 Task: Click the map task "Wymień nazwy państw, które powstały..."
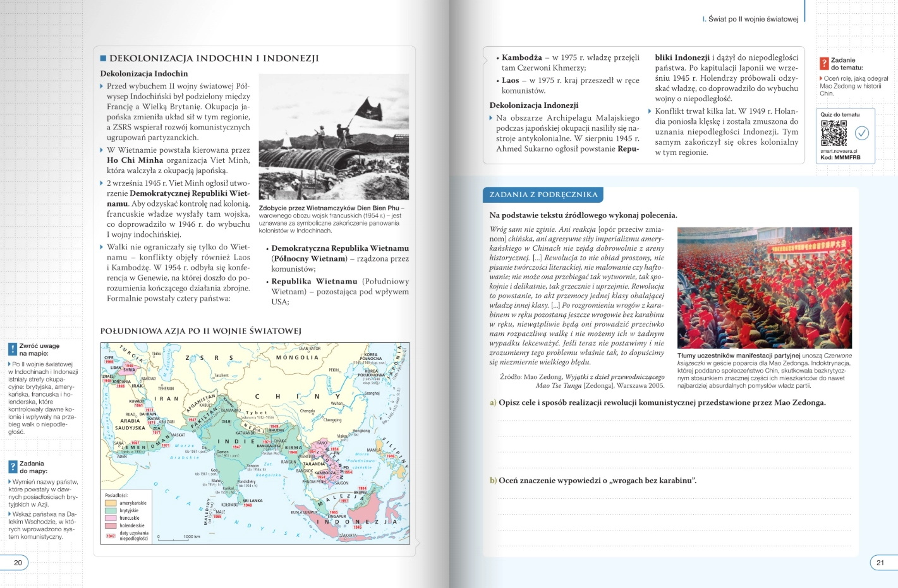coord(43,493)
